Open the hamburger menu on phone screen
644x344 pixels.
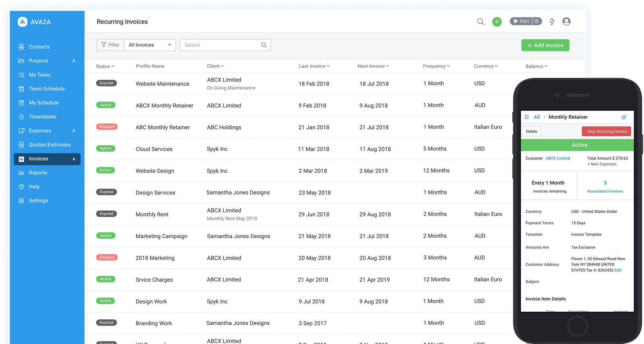[526, 117]
